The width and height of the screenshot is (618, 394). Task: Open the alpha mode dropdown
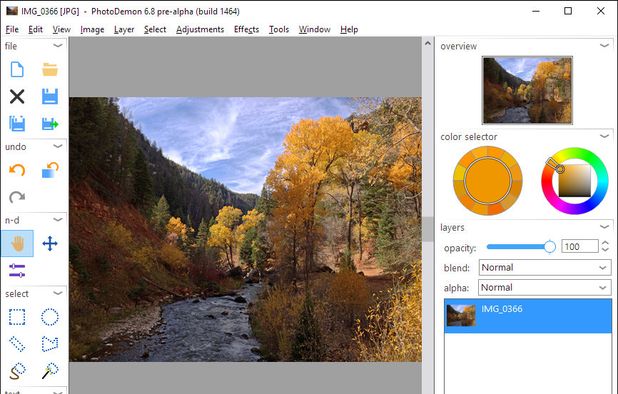click(x=545, y=288)
